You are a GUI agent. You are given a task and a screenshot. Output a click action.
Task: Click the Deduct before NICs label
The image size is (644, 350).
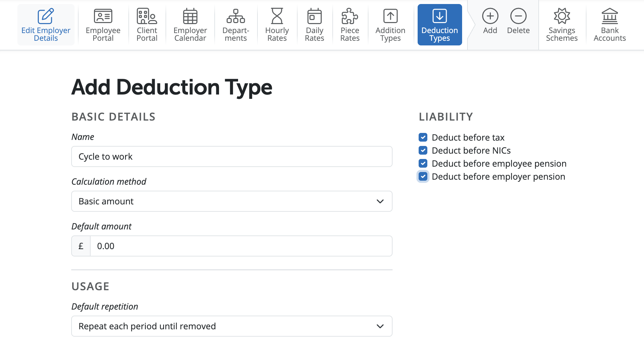[x=471, y=150]
